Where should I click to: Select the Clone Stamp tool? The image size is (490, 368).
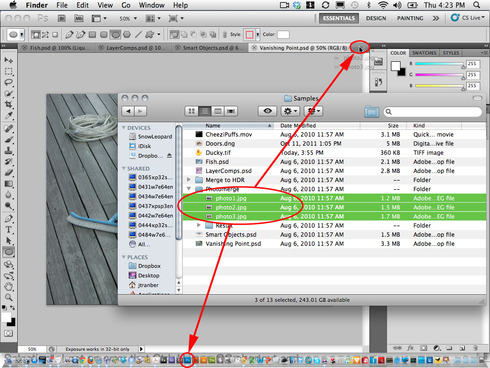point(9,151)
